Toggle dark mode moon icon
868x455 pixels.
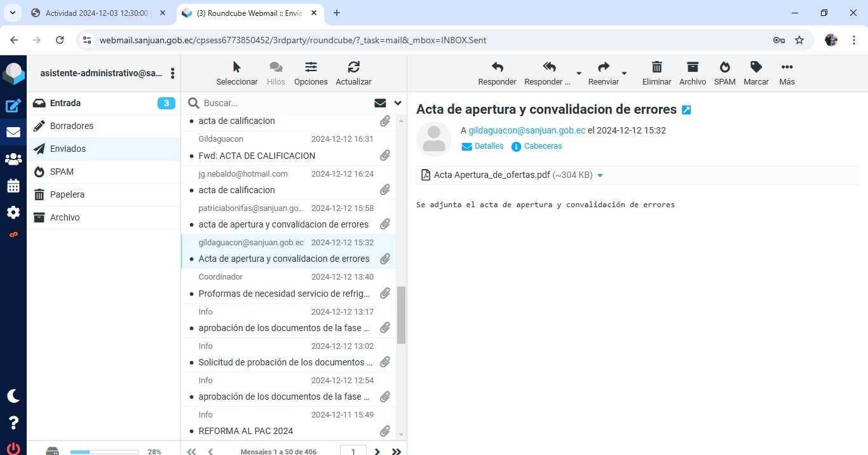click(x=13, y=396)
